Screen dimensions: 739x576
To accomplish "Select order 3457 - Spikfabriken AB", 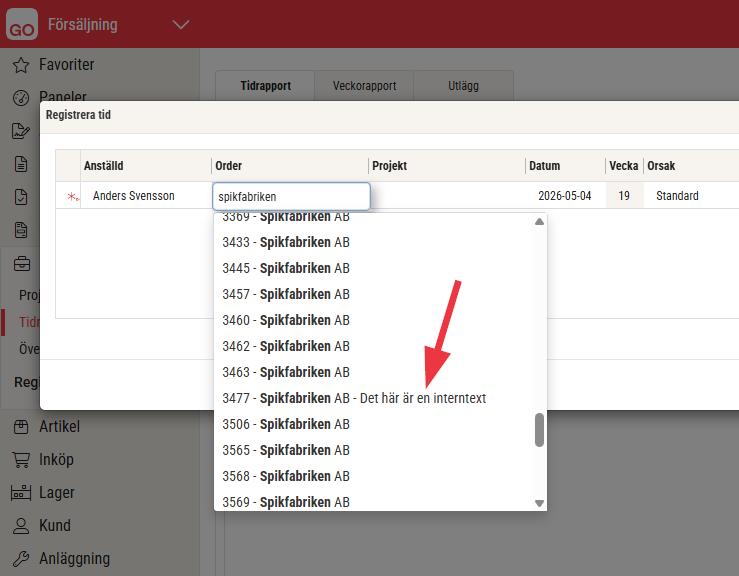I will pyautogui.click(x=373, y=294).
